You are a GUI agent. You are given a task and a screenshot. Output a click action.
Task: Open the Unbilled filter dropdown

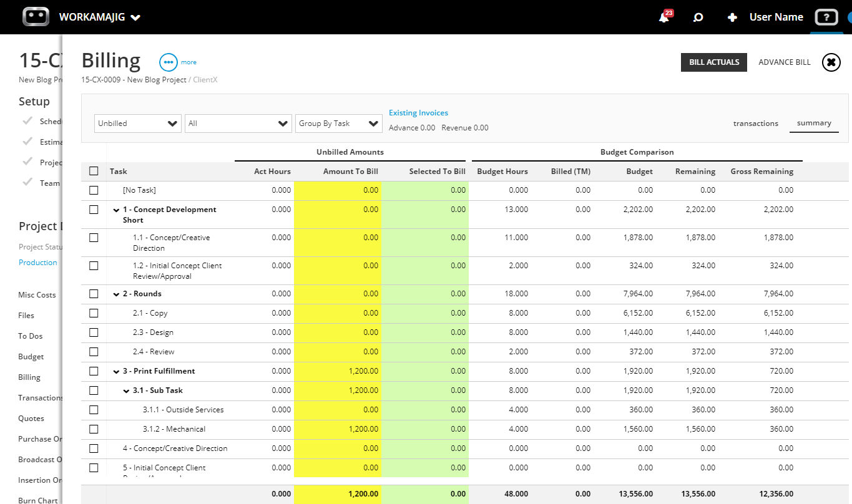tap(138, 124)
